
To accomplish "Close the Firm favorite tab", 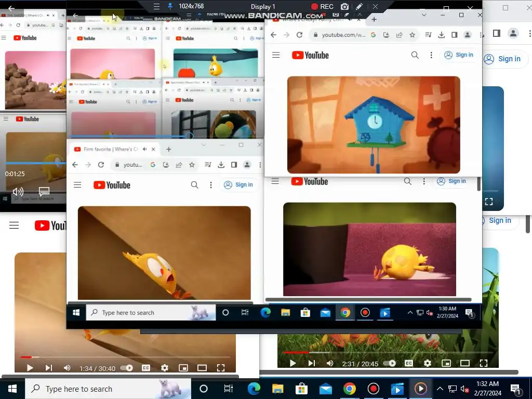I will [153, 149].
